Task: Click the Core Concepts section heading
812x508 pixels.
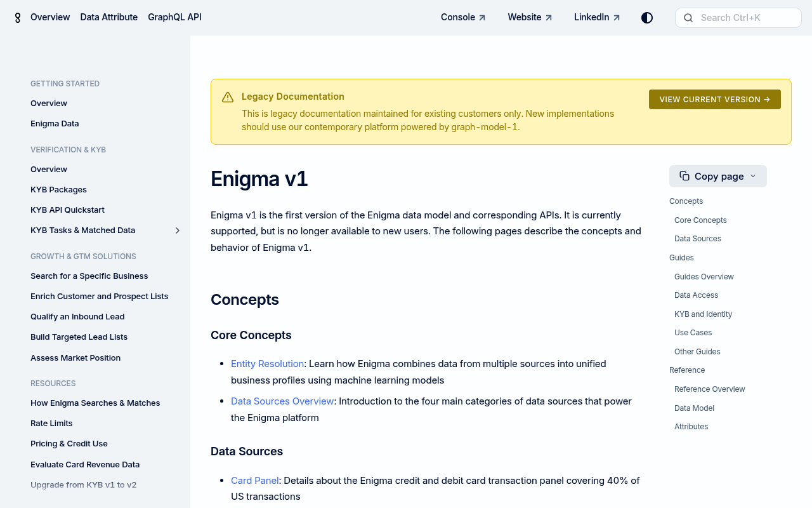Action: coord(251,335)
